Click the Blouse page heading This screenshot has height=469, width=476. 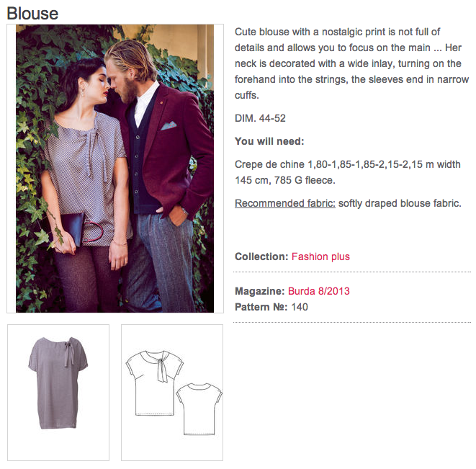[x=32, y=14]
